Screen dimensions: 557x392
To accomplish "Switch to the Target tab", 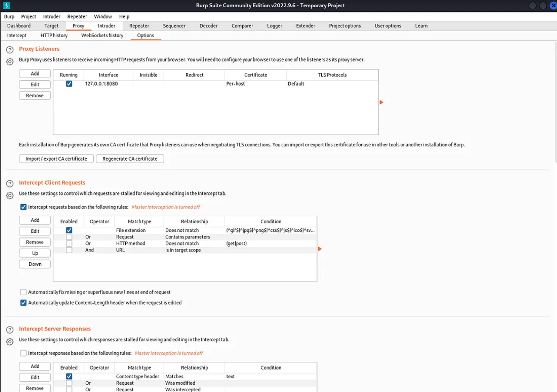I will [51, 26].
